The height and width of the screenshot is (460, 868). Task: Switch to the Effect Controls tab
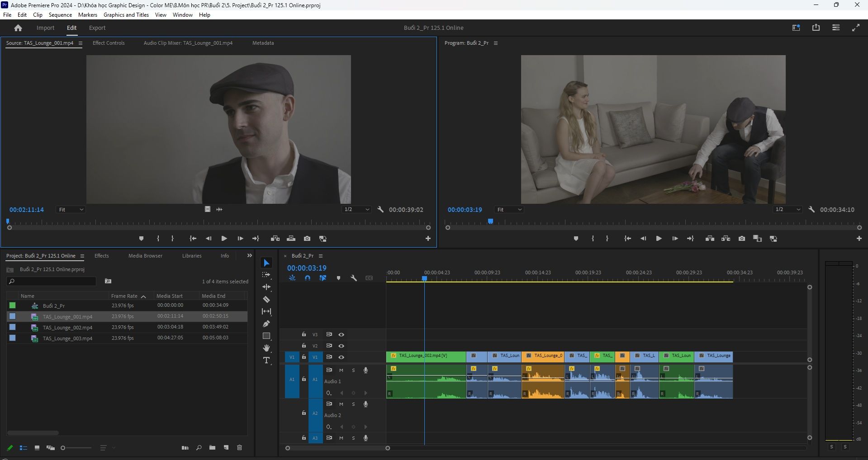point(109,43)
